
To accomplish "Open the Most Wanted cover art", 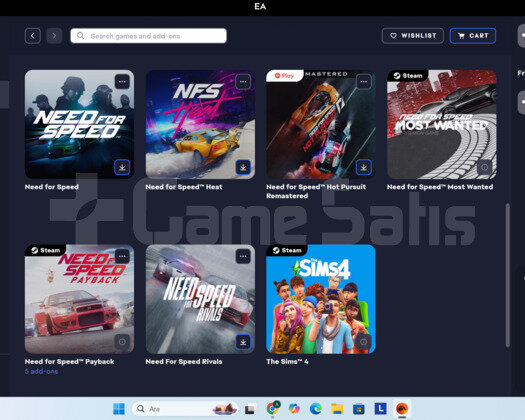I will coord(442,124).
